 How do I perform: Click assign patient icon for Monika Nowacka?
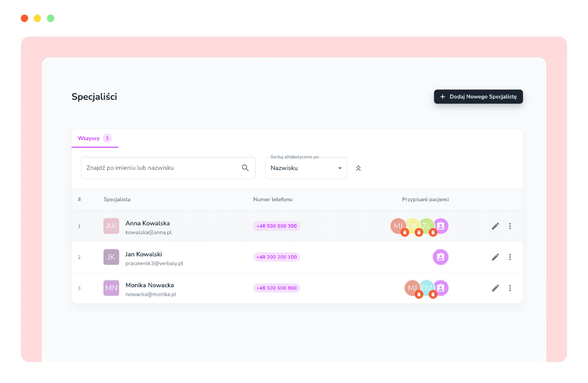click(441, 288)
